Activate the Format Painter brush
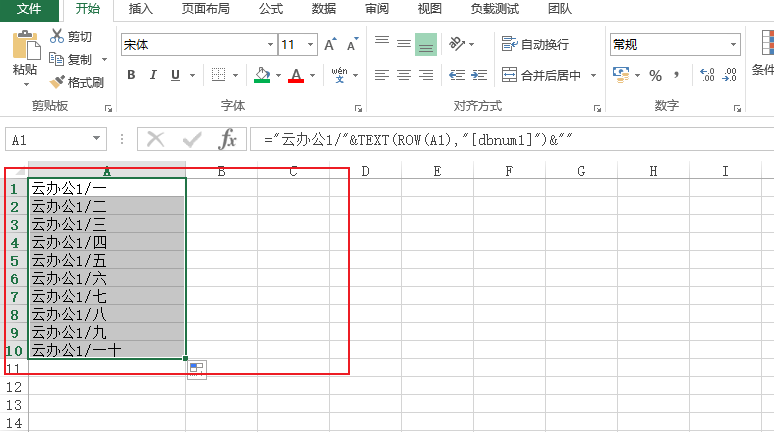 pos(57,81)
